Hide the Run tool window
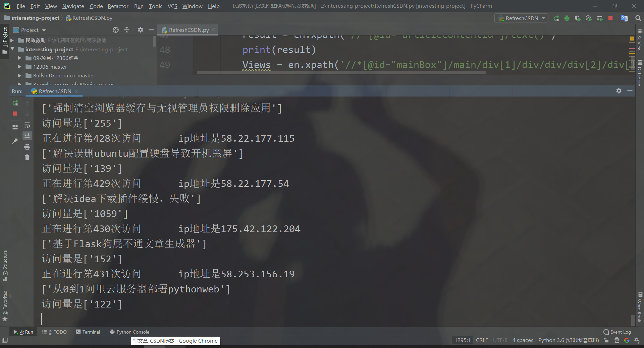The height and width of the screenshot is (348, 644). (630, 91)
